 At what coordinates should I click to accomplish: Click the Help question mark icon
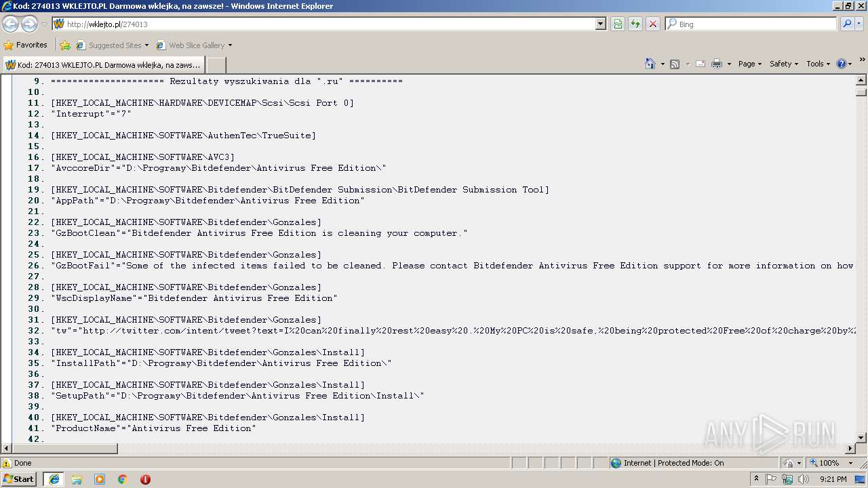tap(842, 64)
